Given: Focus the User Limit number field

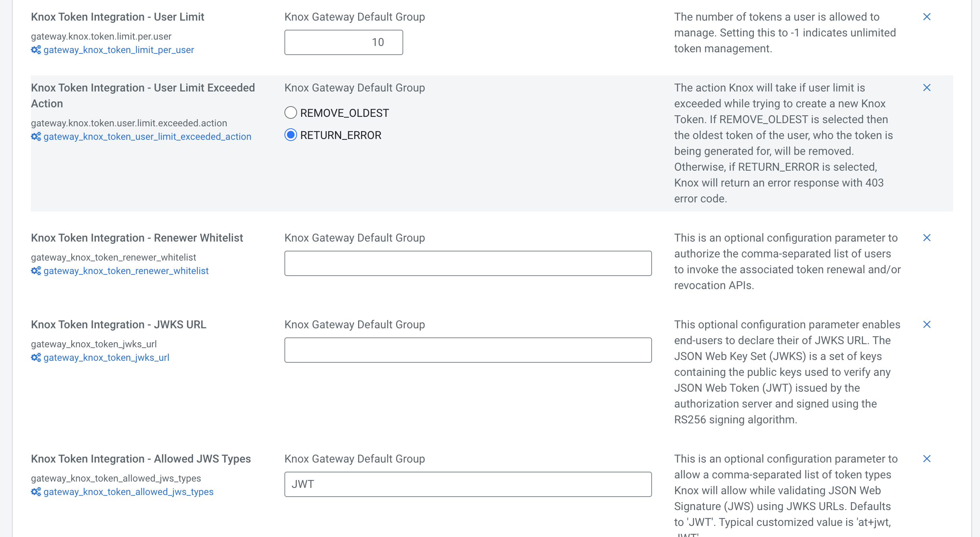Looking at the screenshot, I should coord(343,42).
